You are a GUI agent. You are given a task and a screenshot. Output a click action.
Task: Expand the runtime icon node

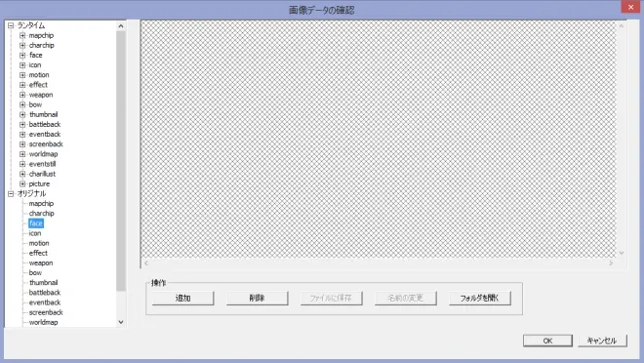click(22, 64)
